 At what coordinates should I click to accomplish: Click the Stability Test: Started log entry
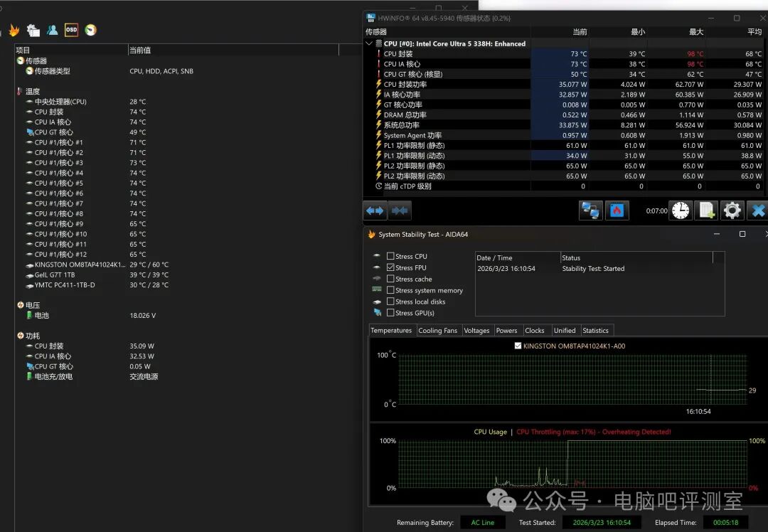[593, 268]
